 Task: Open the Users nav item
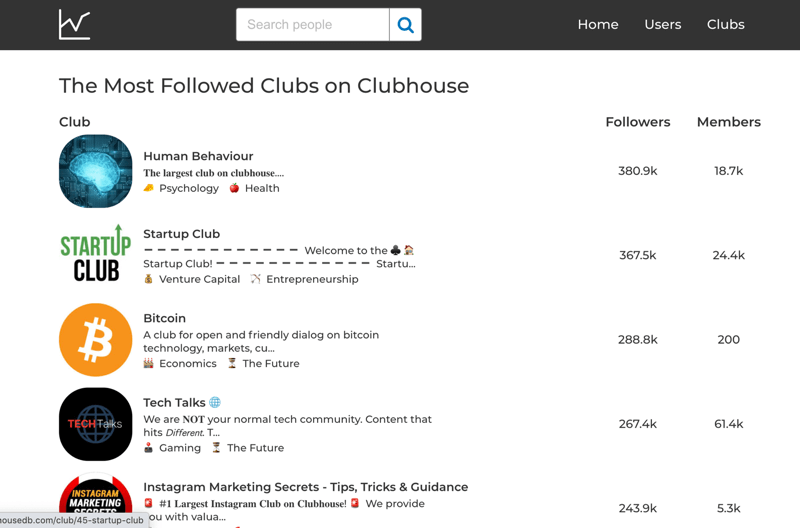coord(662,24)
